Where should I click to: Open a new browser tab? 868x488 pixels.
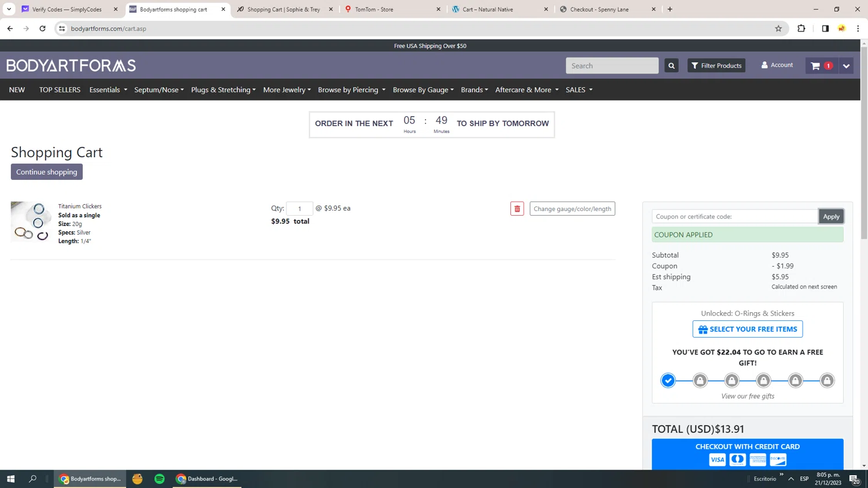(670, 9)
